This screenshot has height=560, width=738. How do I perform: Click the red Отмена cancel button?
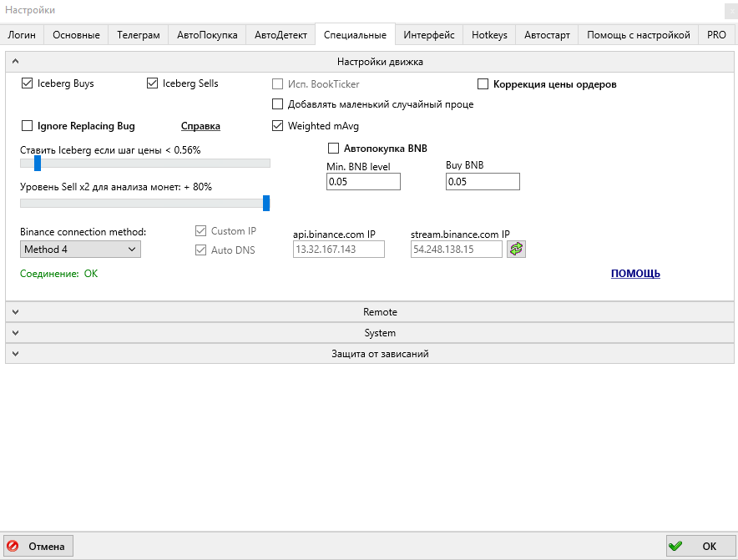pos(38,546)
